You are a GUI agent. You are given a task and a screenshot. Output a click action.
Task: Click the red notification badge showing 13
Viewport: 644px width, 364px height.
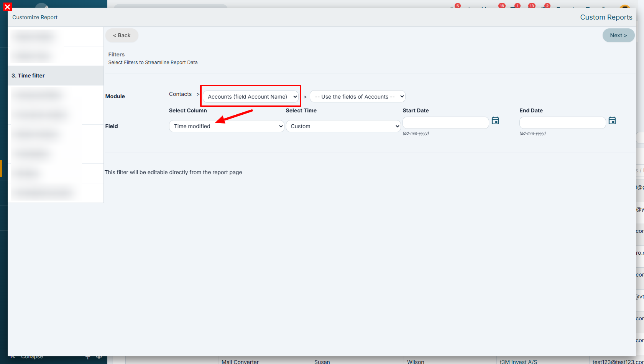click(532, 5)
